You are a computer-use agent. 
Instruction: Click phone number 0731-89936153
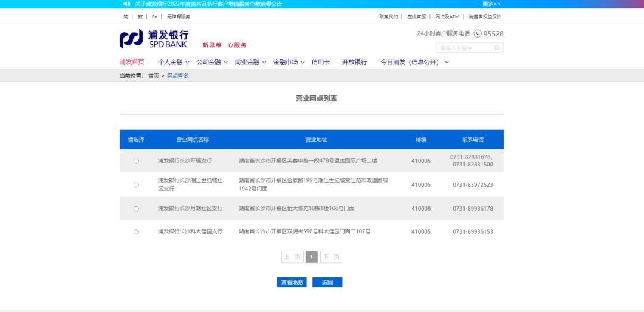(473, 232)
